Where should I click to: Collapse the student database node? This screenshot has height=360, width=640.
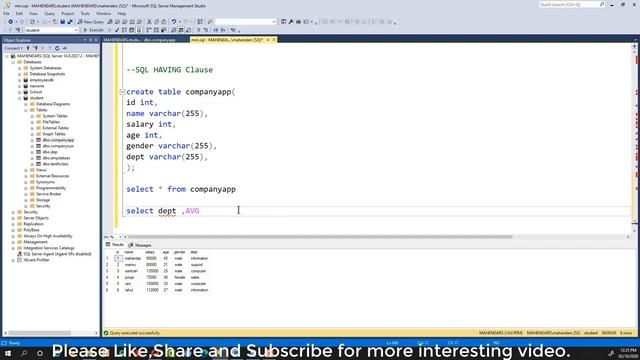[x=20, y=98]
